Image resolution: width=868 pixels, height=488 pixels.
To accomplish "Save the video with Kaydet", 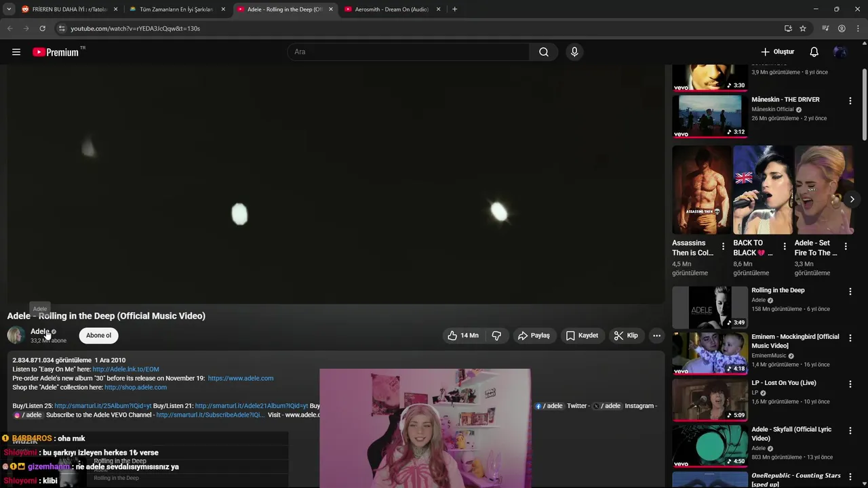I will click(582, 335).
